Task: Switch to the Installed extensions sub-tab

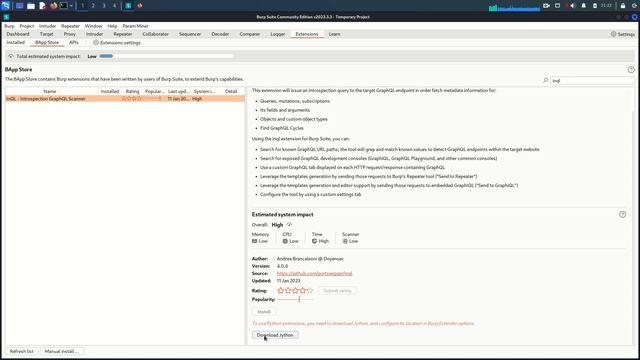Action: (x=16, y=42)
